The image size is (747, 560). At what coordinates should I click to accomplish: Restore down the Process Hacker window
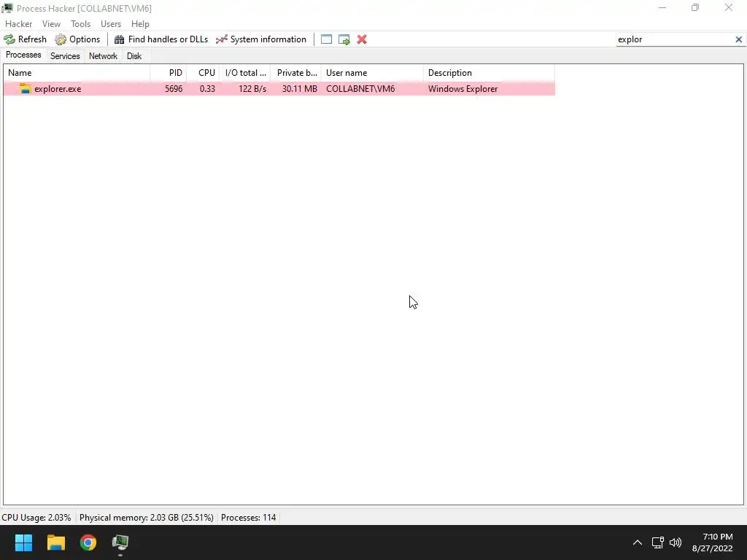point(695,7)
